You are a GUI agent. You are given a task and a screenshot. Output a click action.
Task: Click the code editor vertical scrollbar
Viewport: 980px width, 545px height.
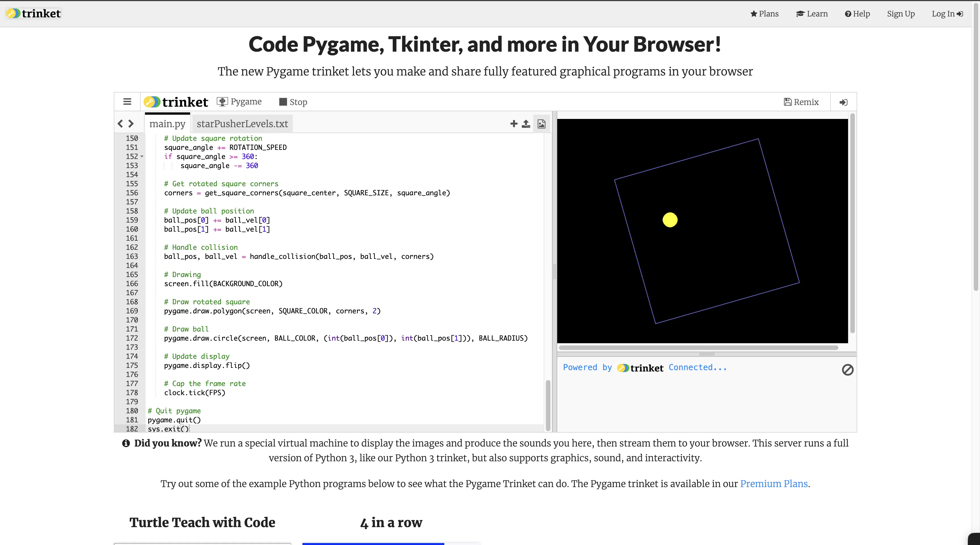pos(548,405)
